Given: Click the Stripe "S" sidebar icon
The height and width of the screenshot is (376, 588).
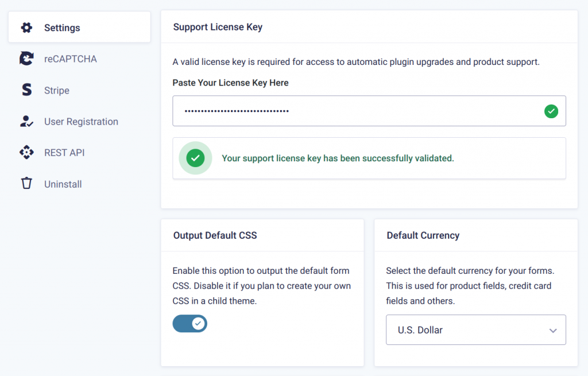Looking at the screenshot, I should 26,90.
